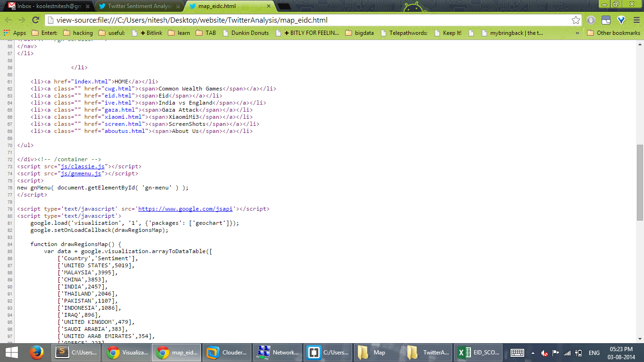Open the TwitterA... folder taskbar window
The width and height of the screenshot is (644, 362).
tap(429, 353)
